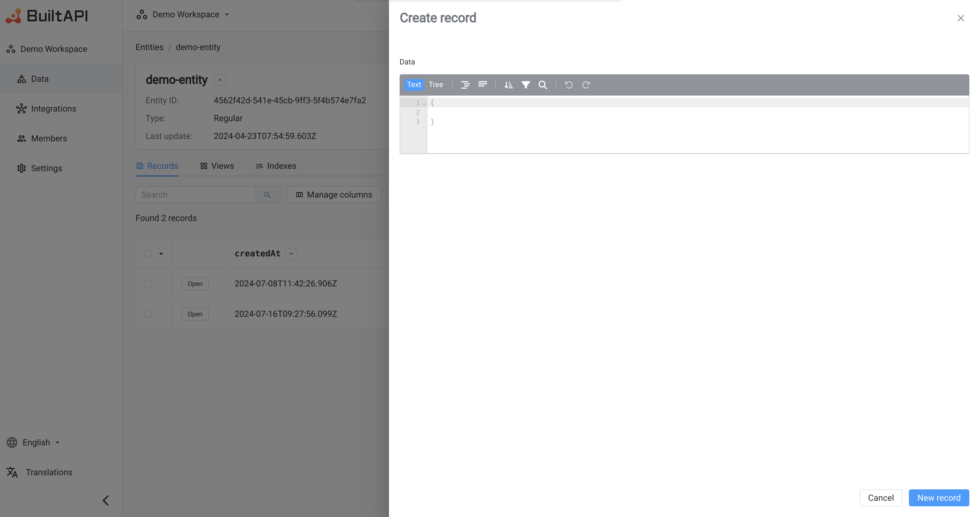
Task: Switch to the Records tab
Action: pyautogui.click(x=157, y=166)
